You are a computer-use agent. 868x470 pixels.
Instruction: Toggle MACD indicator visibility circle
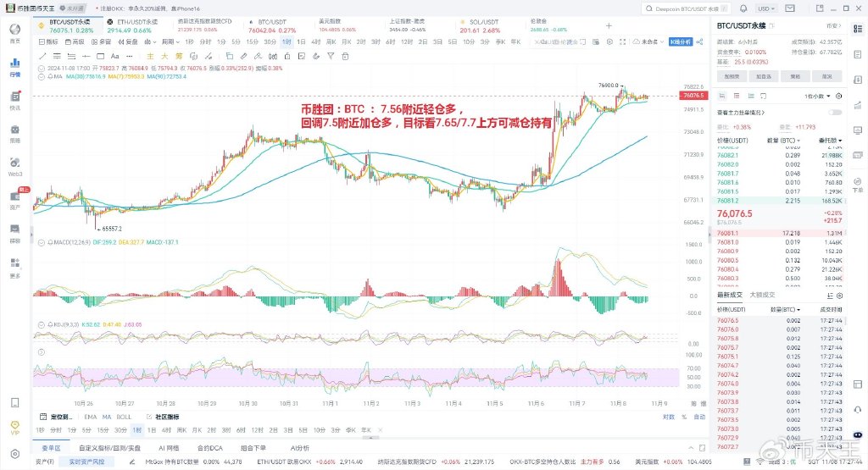point(42,242)
